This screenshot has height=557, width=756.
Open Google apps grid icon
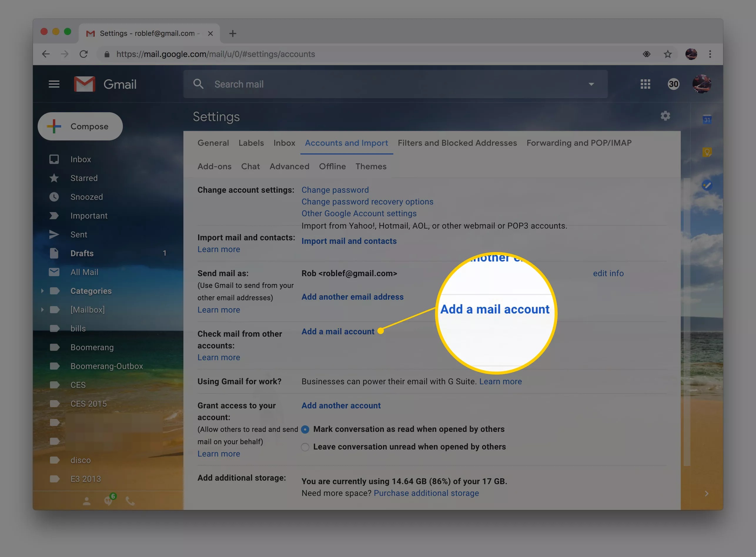click(645, 84)
